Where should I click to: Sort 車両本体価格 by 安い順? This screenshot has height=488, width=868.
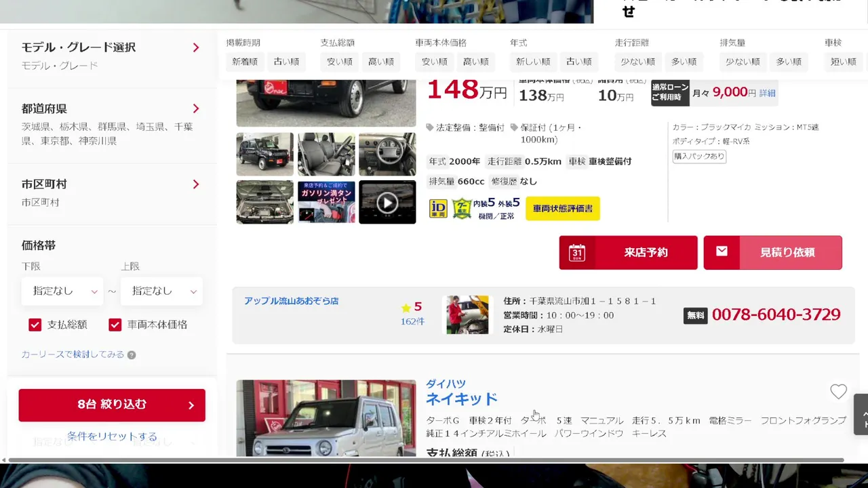(x=435, y=62)
